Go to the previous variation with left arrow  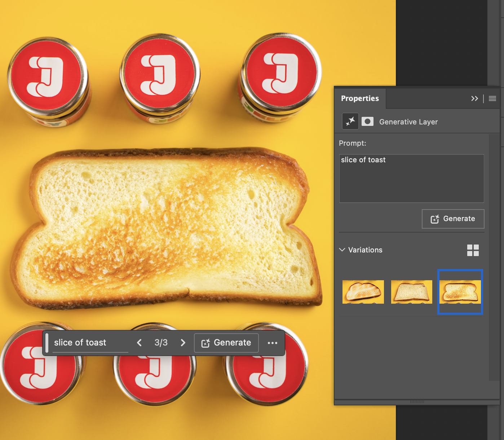point(140,343)
